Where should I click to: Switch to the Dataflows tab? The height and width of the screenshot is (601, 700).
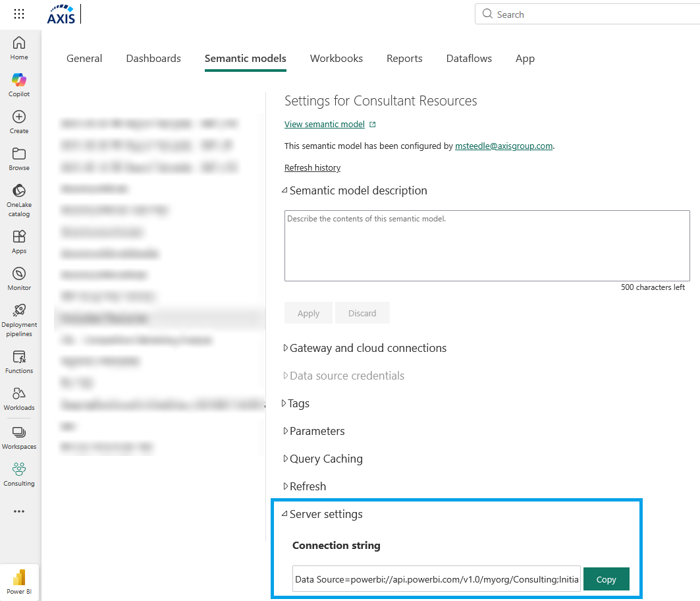469,58
